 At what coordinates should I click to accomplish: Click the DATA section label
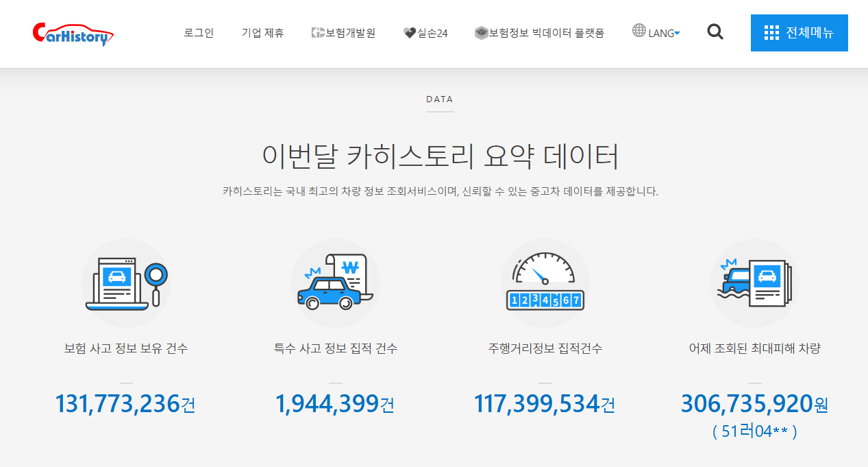point(440,99)
